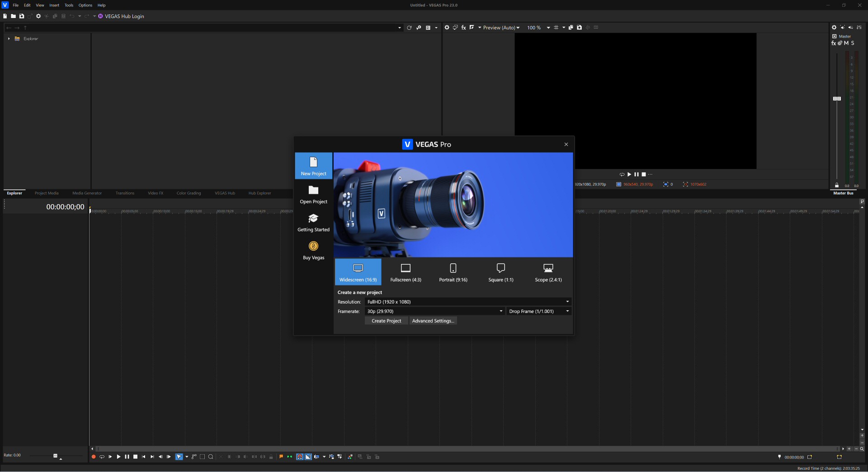Open the Framerate 30p (29.970) dropdown
Viewport: 868px width, 472px height.
point(435,311)
